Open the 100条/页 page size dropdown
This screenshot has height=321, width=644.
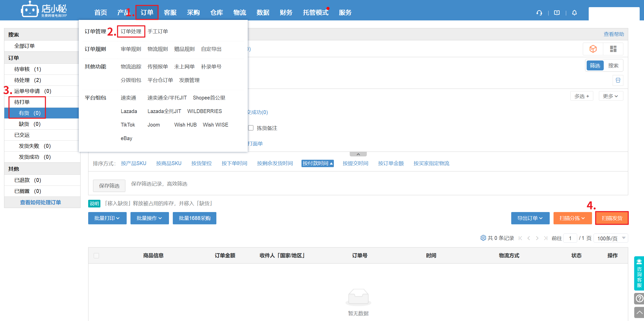click(611, 238)
